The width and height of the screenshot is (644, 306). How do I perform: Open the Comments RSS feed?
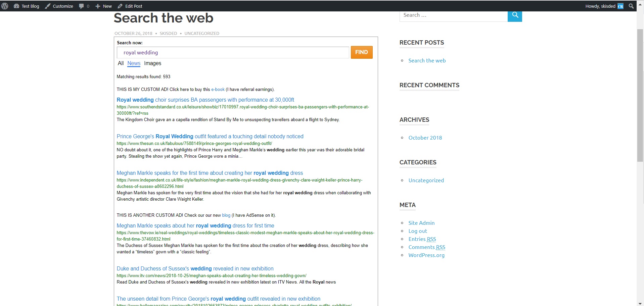(427, 247)
